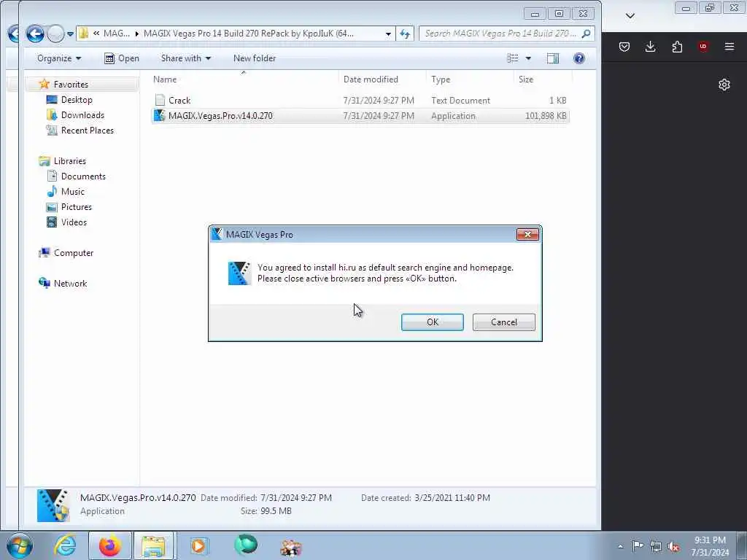Screen dimensions: 747x560
Task: Open Firefox Pocket icon in toolbar
Action: pos(624,47)
